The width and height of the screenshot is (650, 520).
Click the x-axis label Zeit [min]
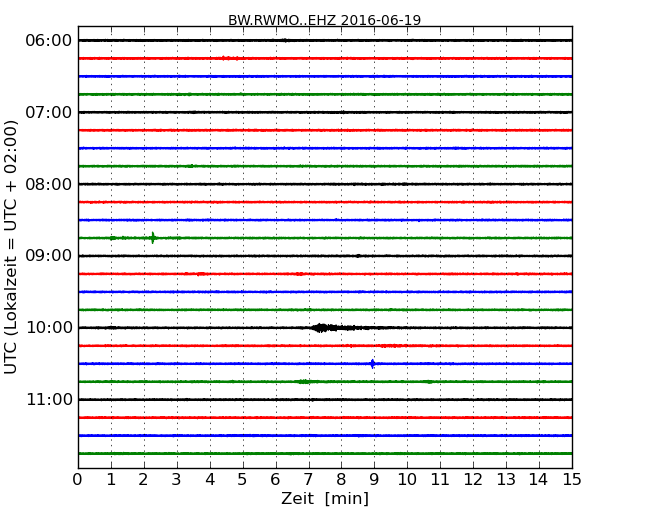click(325, 498)
